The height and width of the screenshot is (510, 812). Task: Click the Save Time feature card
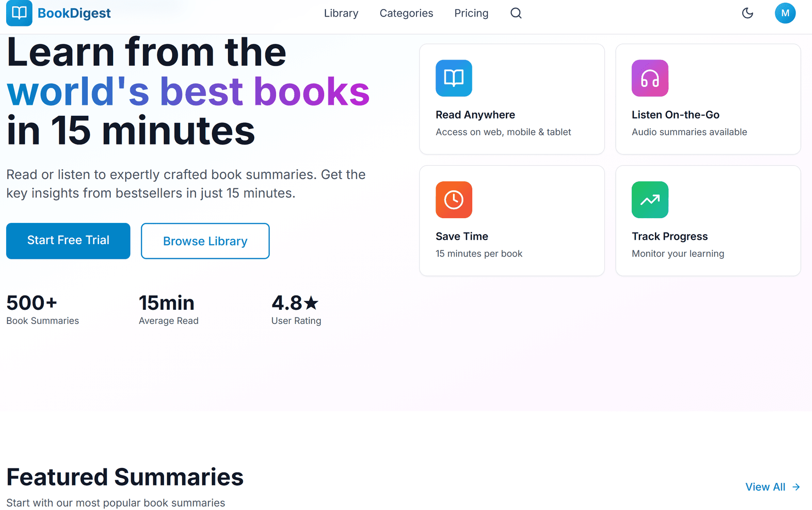point(511,220)
